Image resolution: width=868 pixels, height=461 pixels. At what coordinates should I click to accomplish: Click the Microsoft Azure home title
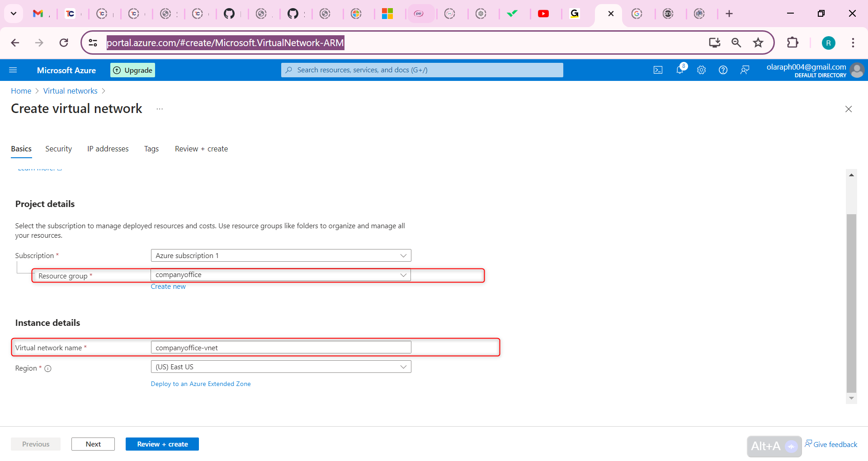click(66, 70)
